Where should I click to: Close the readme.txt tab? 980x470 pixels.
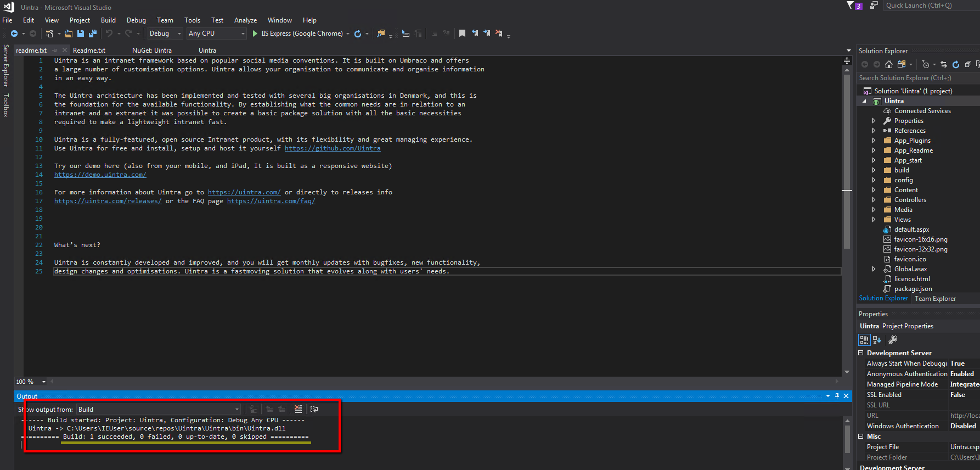click(65, 50)
